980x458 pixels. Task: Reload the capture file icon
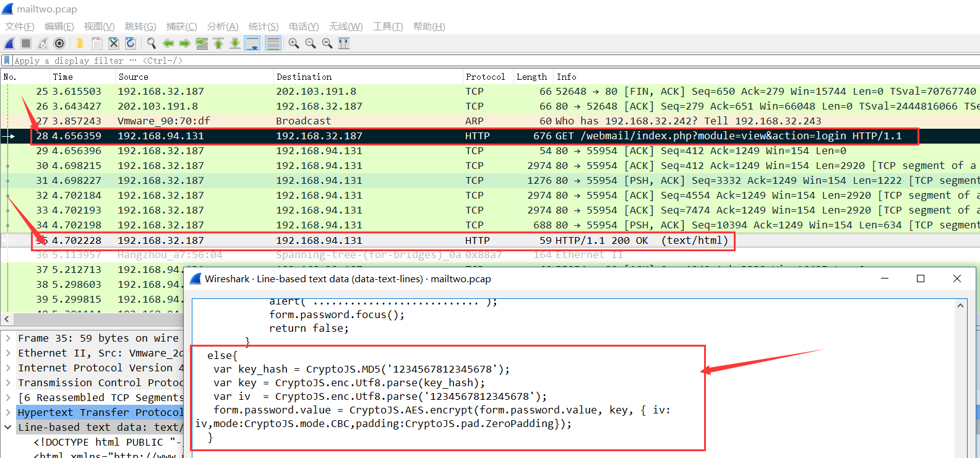click(131, 43)
